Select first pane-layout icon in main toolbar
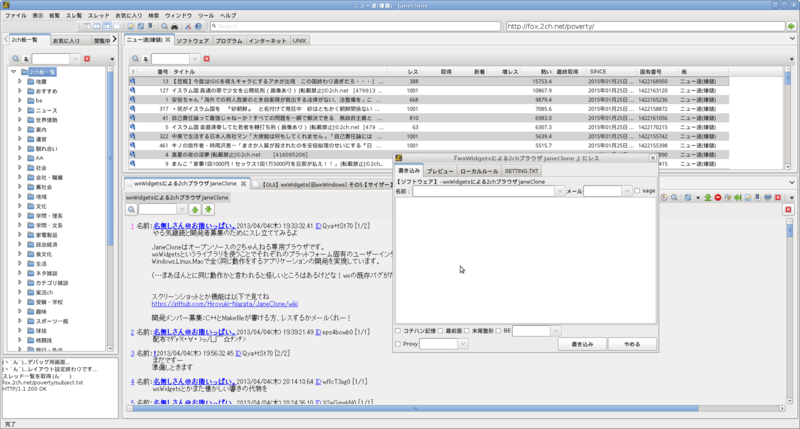 (x=87, y=26)
